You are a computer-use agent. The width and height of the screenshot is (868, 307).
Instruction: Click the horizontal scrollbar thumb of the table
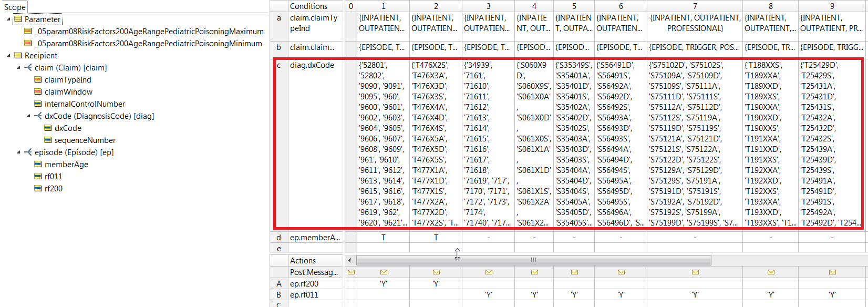coord(534,260)
